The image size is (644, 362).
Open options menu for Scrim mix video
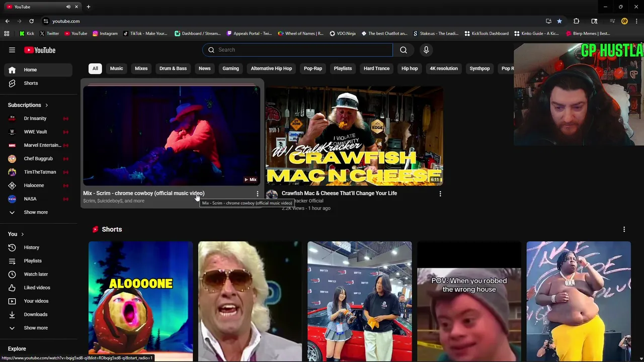258,194
